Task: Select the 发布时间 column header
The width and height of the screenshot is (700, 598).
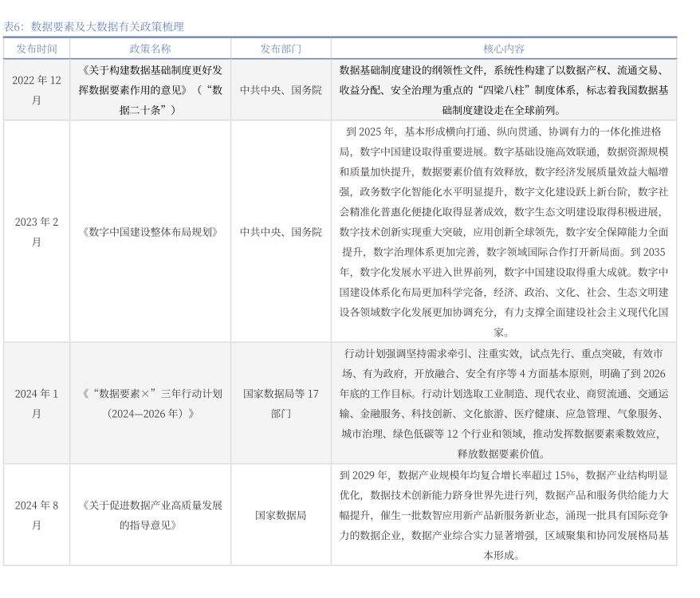Action: (x=37, y=49)
